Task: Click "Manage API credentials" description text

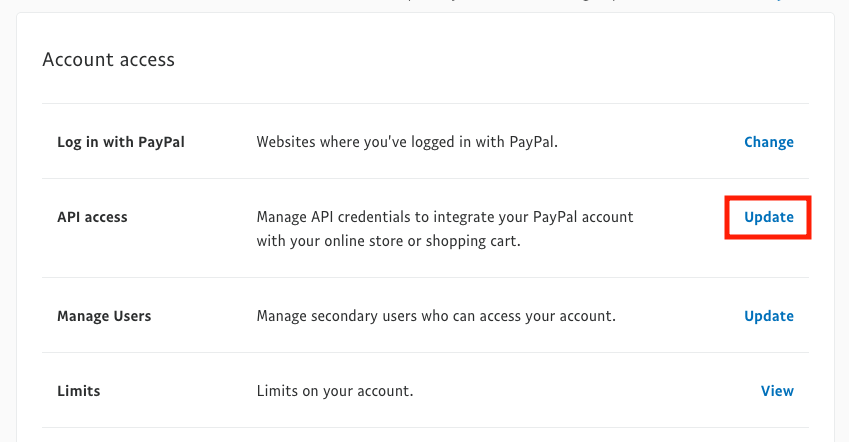Action: coord(445,217)
